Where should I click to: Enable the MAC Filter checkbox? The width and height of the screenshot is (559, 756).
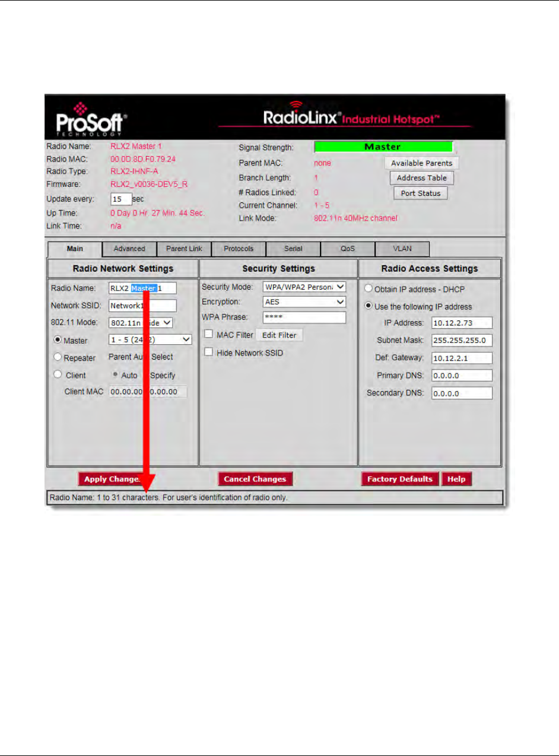click(x=208, y=335)
